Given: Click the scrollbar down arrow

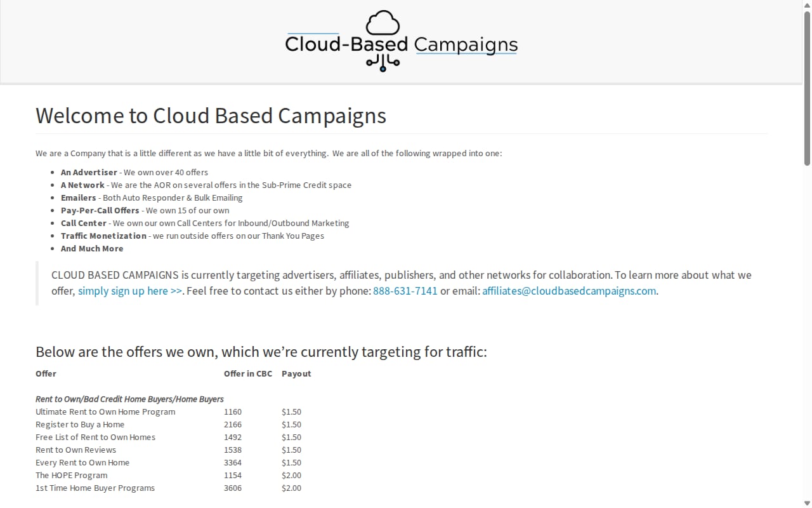Looking at the screenshot, I should point(807,503).
